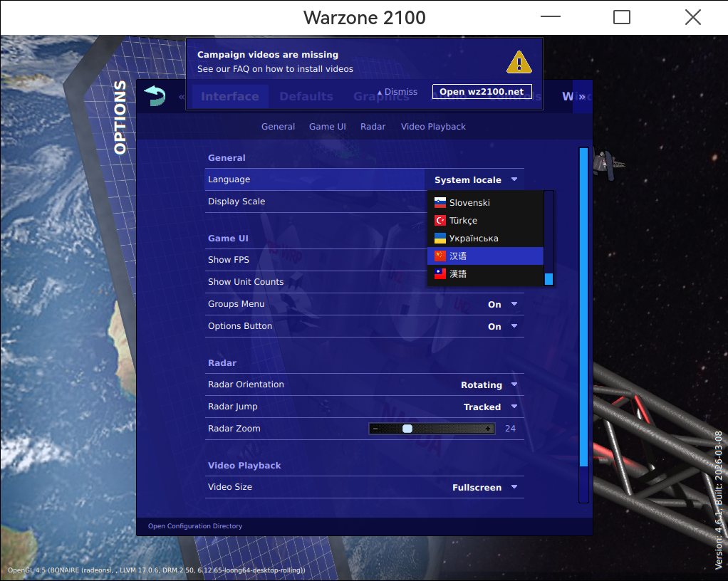Click the Radar Zoom slider handle
The image size is (728, 581).
(407, 428)
